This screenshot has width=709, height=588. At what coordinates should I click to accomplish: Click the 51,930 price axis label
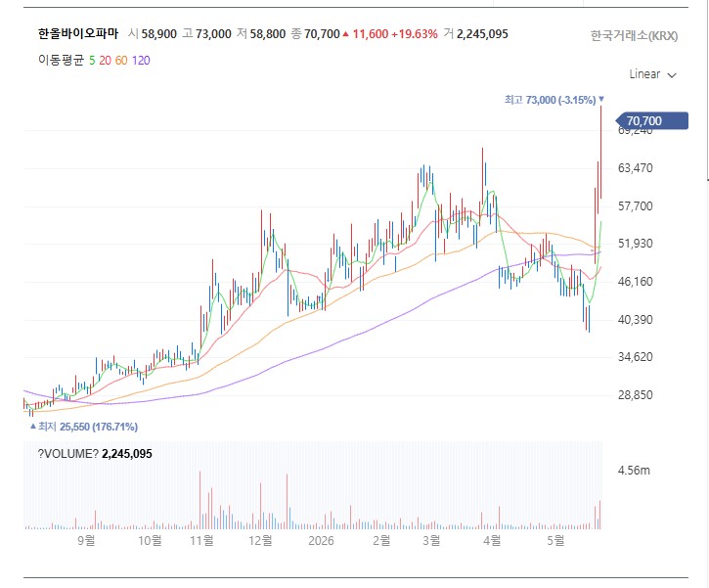click(x=636, y=244)
